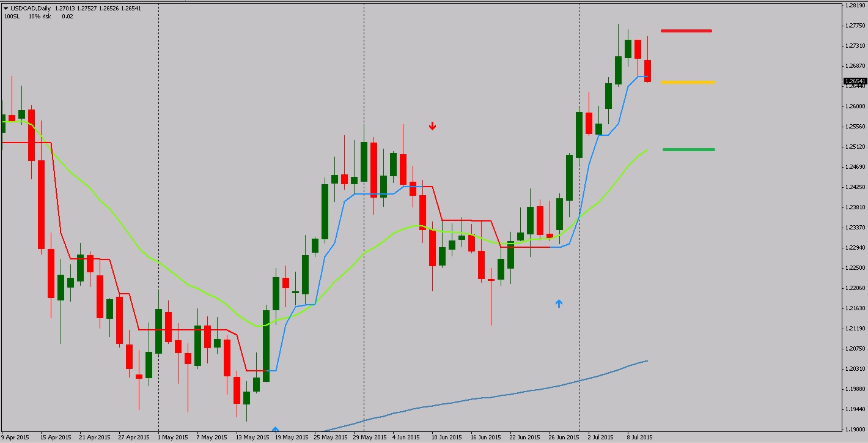Viewport: 868px width, 443px height.
Task: Click the 1.22940 price axis label
Action: (x=856, y=248)
